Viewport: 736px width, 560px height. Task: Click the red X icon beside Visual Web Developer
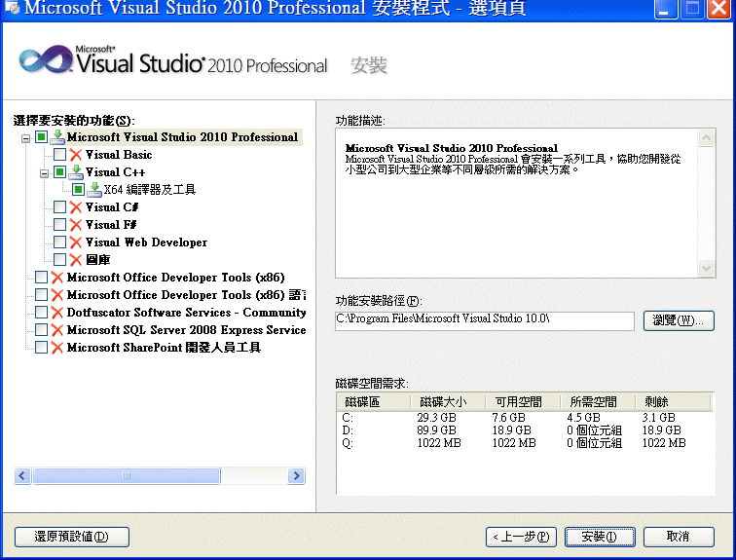point(76,243)
